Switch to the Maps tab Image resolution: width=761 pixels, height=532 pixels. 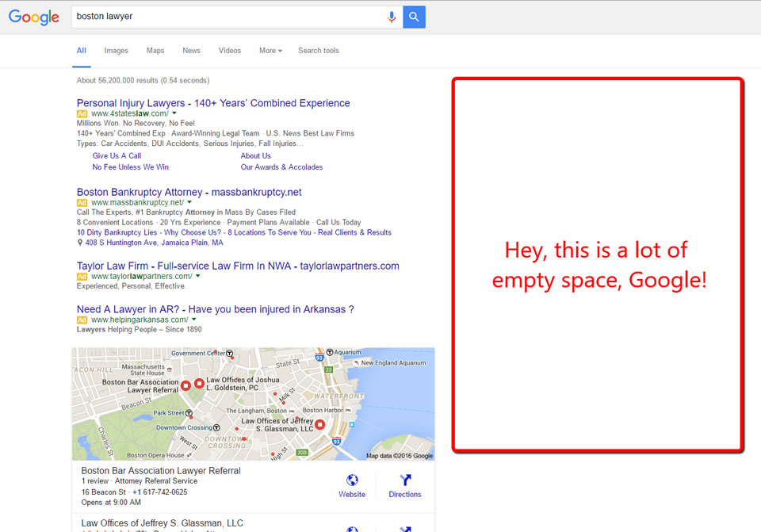point(155,51)
